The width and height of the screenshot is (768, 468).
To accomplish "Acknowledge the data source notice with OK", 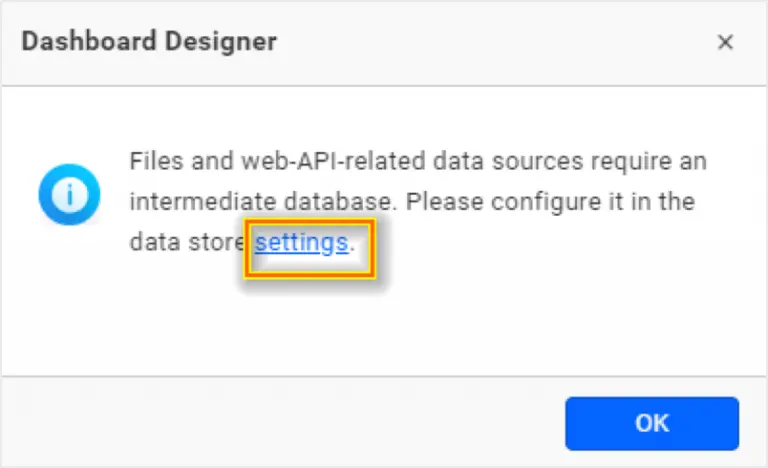I will point(651,423).
